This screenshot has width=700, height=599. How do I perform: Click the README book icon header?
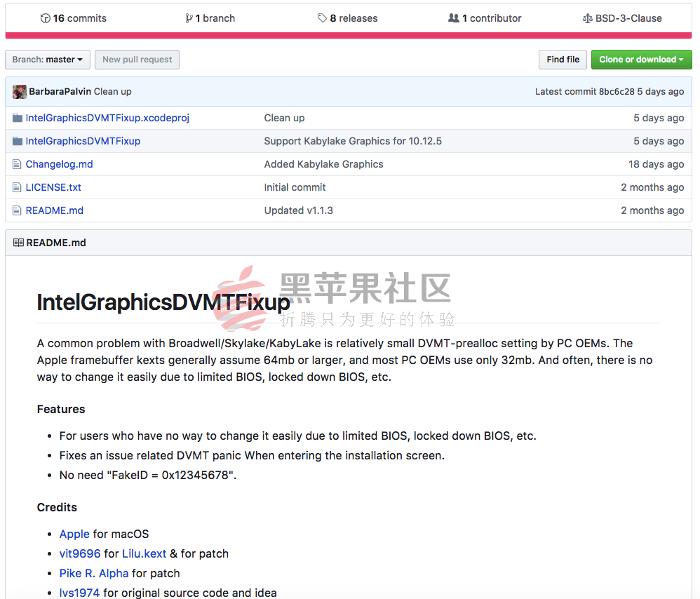coord(18,243)
